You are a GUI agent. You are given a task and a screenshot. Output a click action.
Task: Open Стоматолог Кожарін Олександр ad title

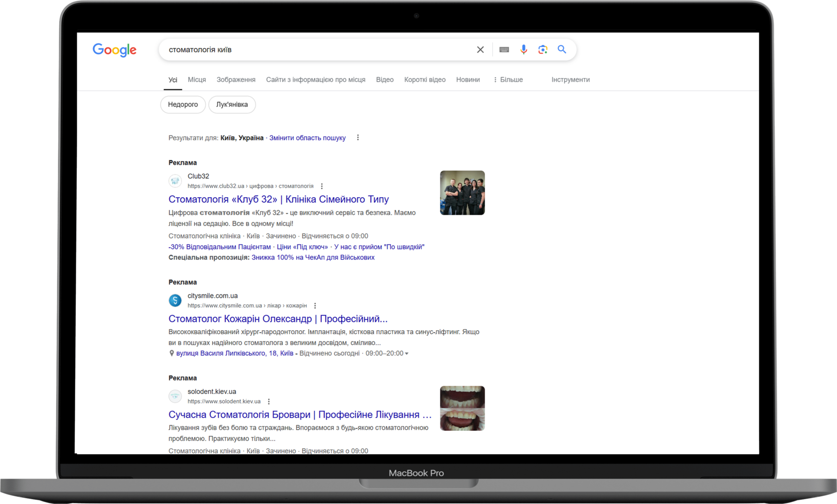[x=278, y=319]
